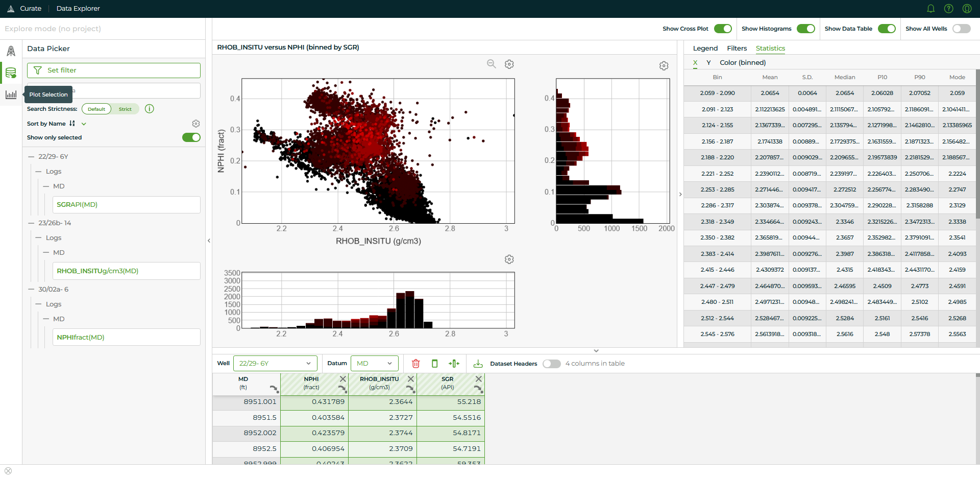Select the Statistics tab
Image resolution: width=980 pixels, height=477 pixels.
(x=770, y=48)
